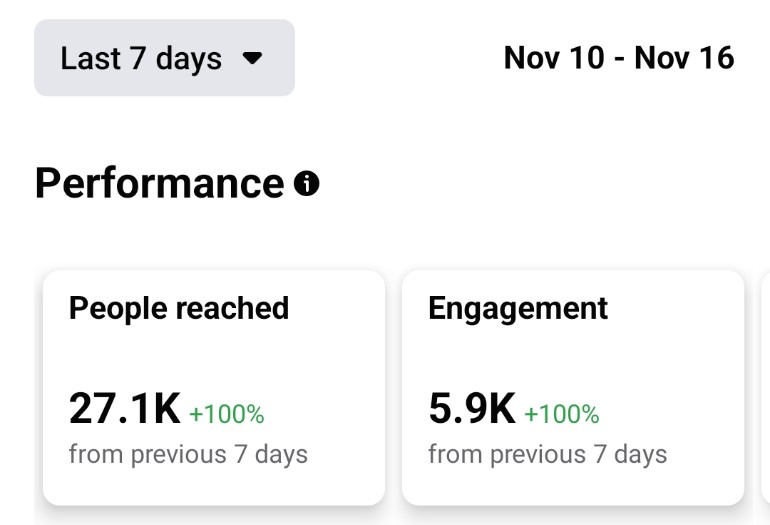The width and height of the screenshot is (770, 525).
Task: Click the +100% change on Engagement
Action: click(x=562, y=414)
